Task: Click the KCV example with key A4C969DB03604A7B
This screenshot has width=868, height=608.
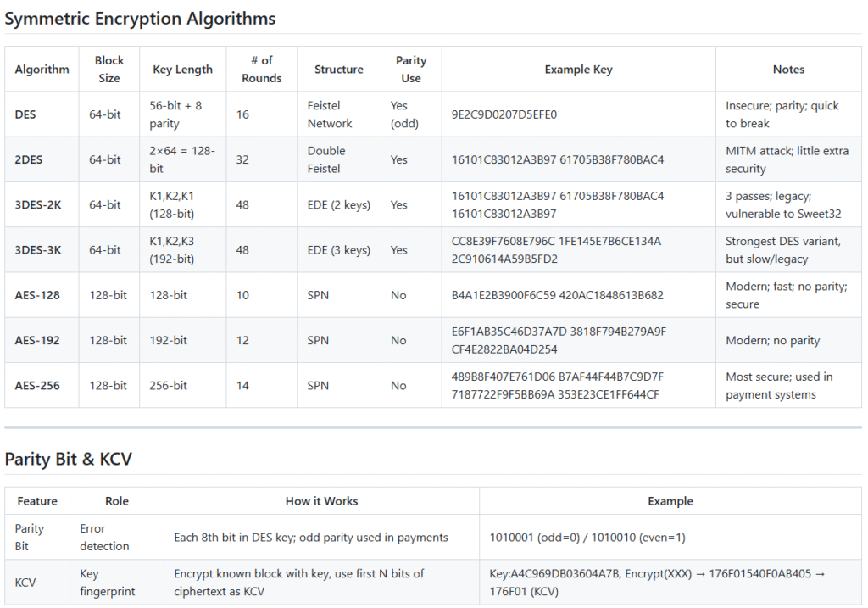Action: click(x=658, y=583)
